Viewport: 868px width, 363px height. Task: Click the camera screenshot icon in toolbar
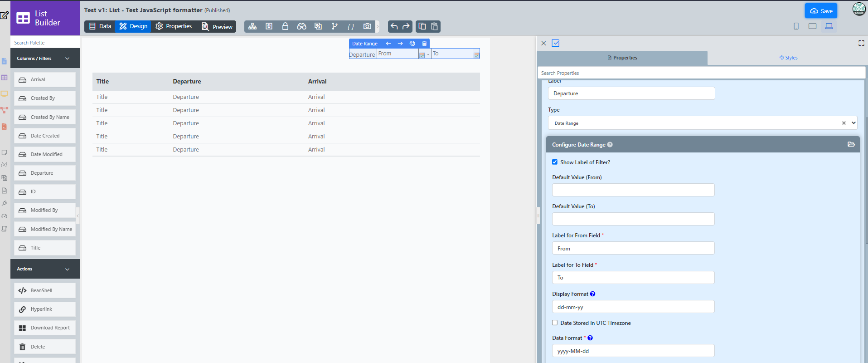click(x=367, y=26)
